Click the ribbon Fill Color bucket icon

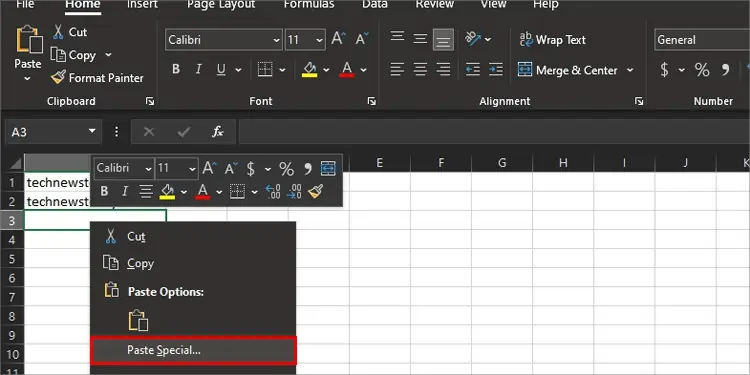click(309, 70)
